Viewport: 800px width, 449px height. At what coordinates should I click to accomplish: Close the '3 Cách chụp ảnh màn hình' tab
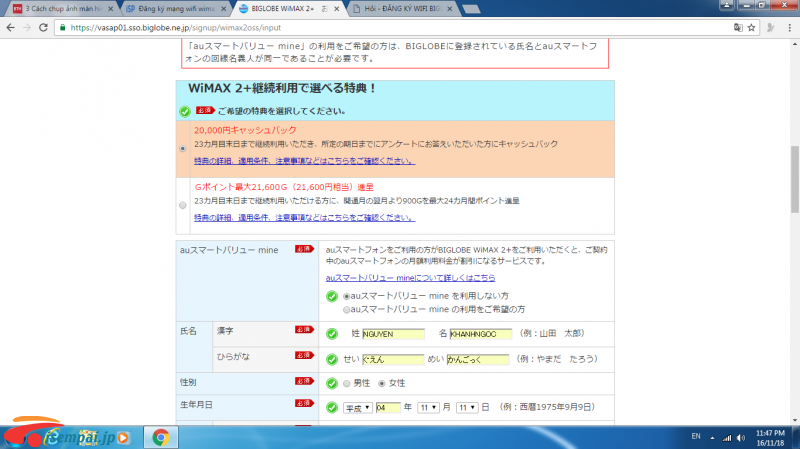tap(111, 9)
